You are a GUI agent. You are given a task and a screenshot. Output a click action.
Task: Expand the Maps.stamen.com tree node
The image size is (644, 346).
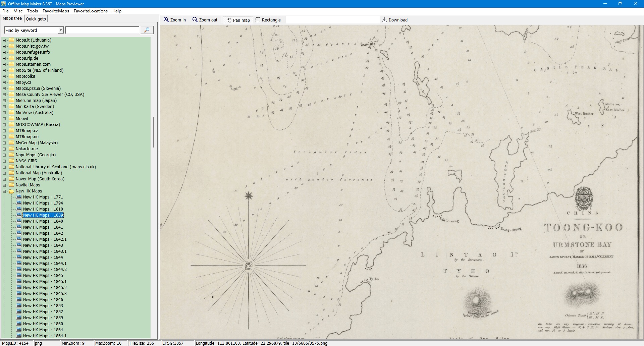point(4,64)
